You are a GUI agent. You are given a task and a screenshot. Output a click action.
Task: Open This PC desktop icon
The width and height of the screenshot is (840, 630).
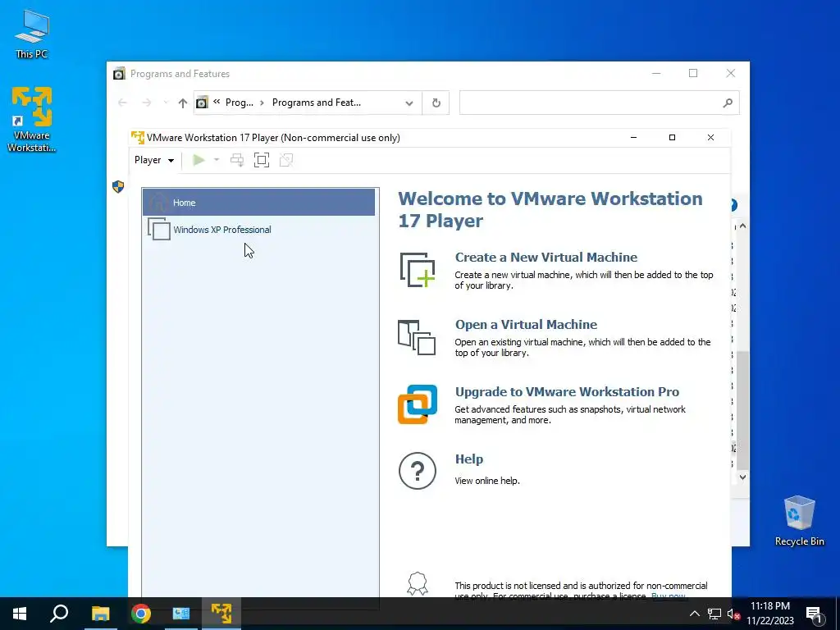(32, 34)
